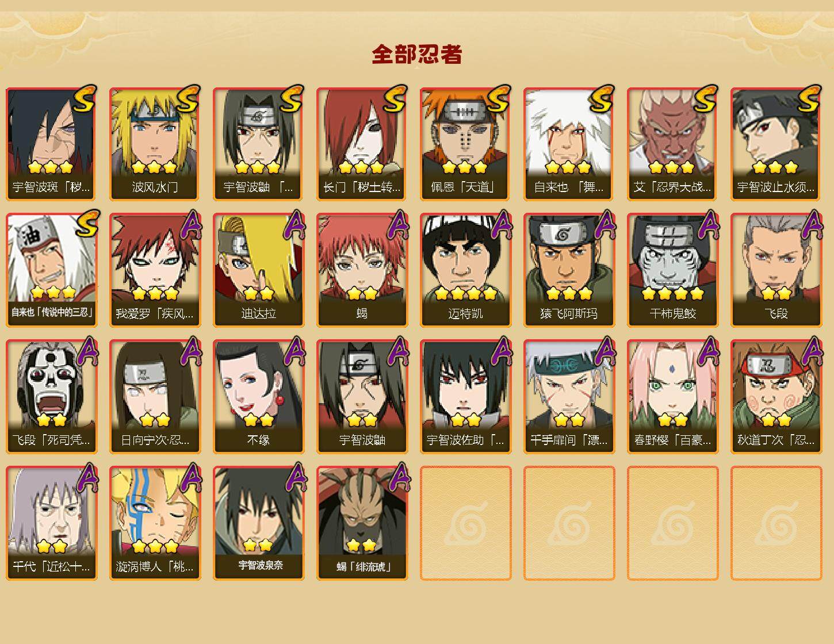Screen dimensions: 834x644
Task: Select the 猿飞阿斯玛 ninja card
Action: point(569,270)
